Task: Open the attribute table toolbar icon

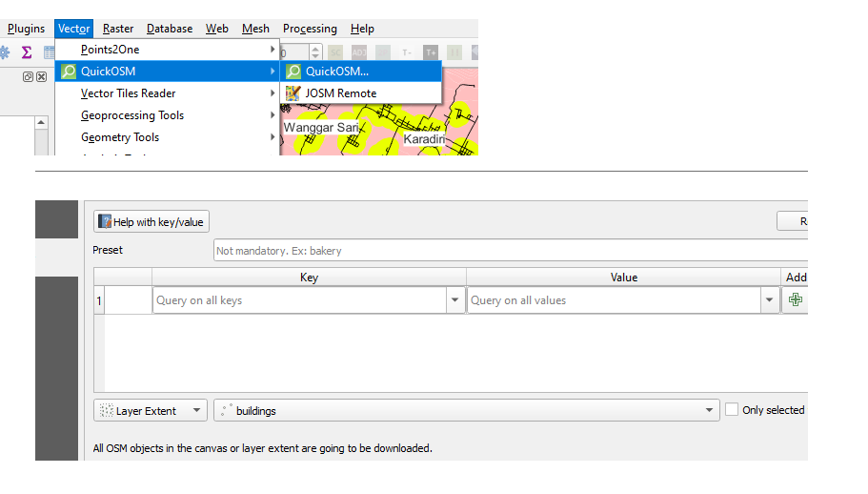Action: click(x=50, y=52)
